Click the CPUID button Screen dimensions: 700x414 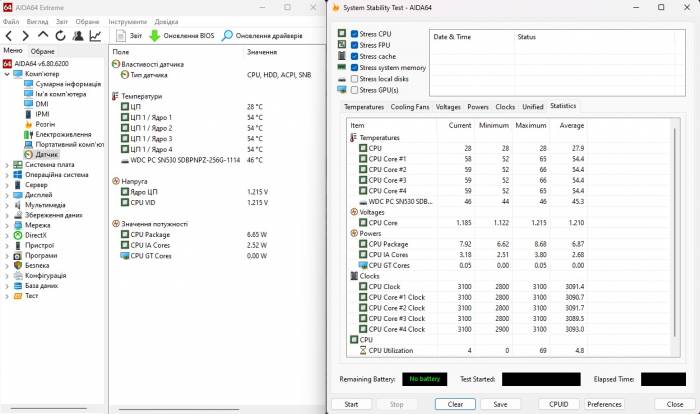click(559, 404)
